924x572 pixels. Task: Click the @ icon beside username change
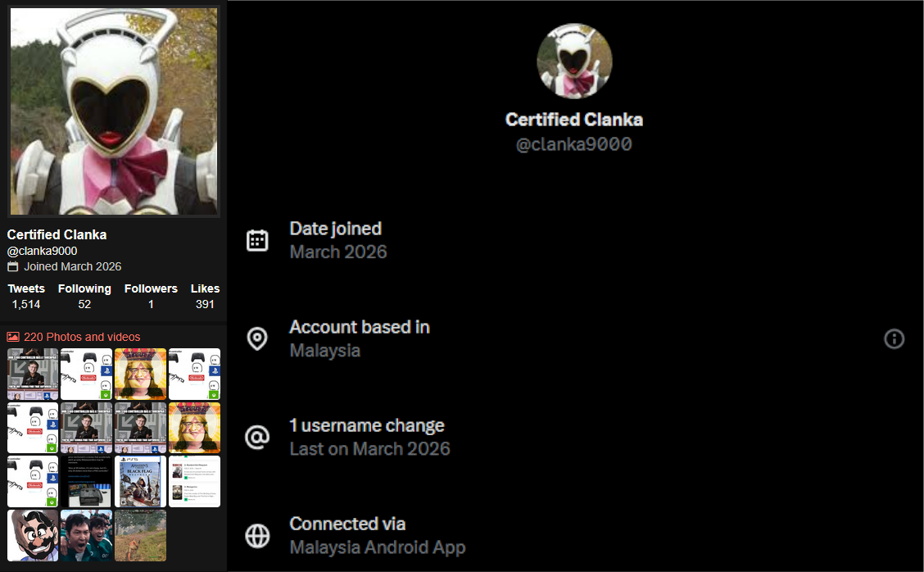point(257,437)
